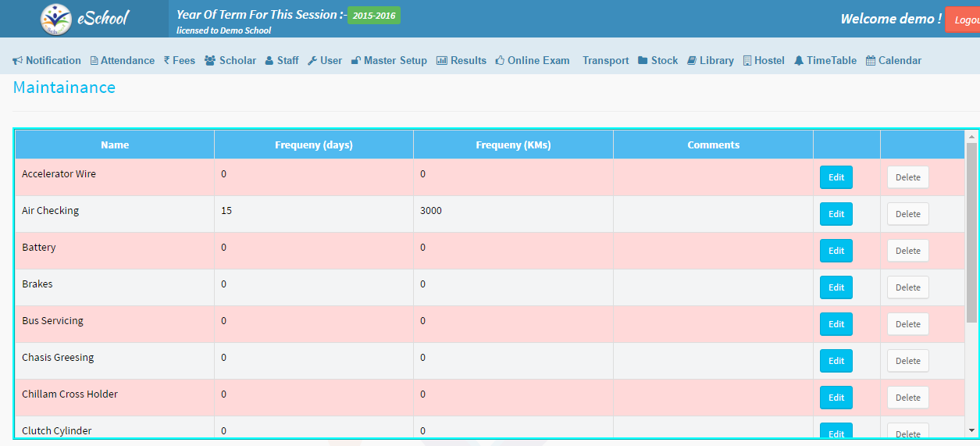
Task: Click the 2015-2016 session badge
Action: pyautogui.click(x=373, y=16)
